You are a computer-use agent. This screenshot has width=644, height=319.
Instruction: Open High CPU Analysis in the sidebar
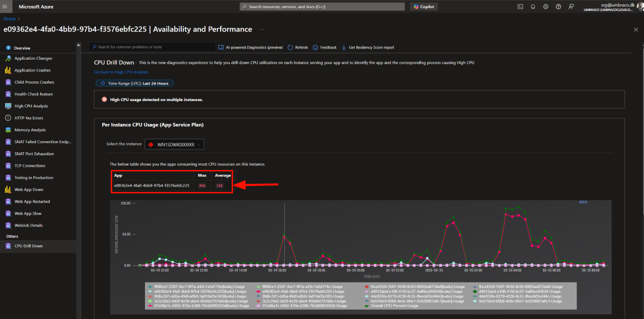[31, 106]
